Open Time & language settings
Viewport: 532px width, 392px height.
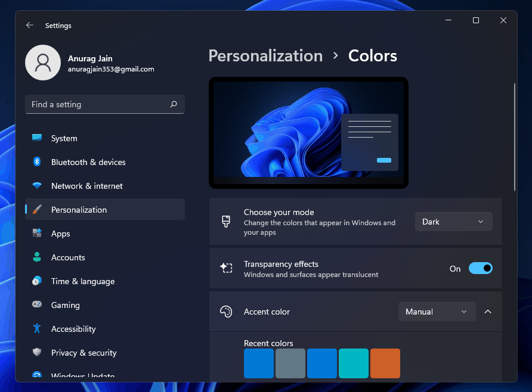(105, 281)
